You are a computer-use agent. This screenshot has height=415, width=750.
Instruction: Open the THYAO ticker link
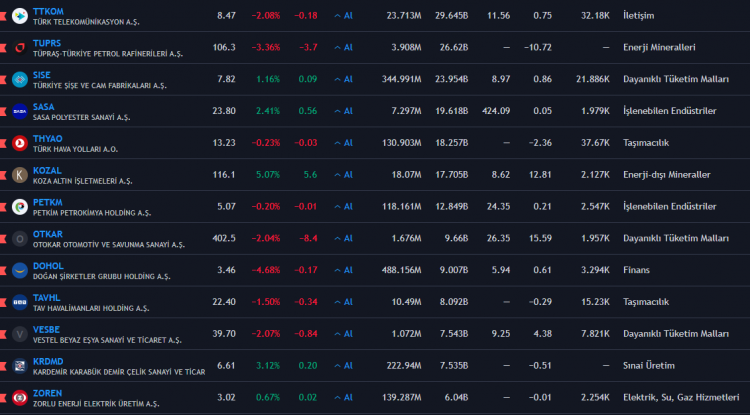click(x=48, y=139)
